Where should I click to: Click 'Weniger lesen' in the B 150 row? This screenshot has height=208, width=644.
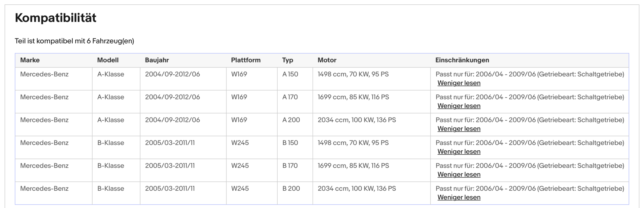pos(459,152)
